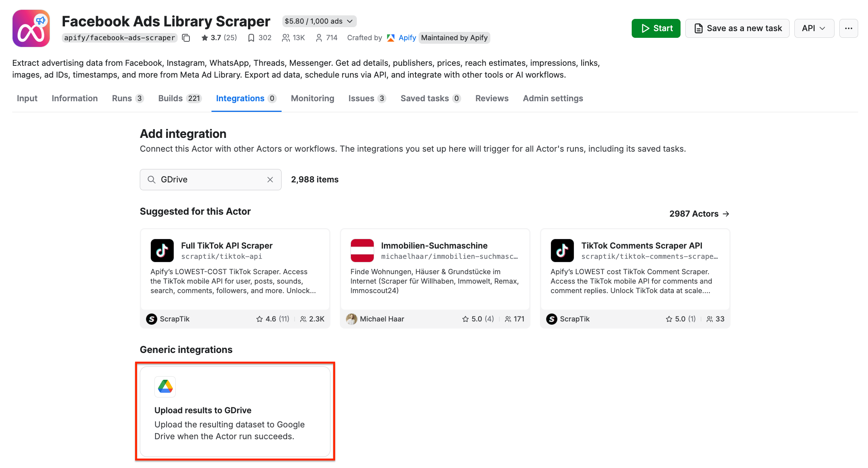
Task: Click the Full TikTok API Scraper icon
Action: tap(162, 251)
